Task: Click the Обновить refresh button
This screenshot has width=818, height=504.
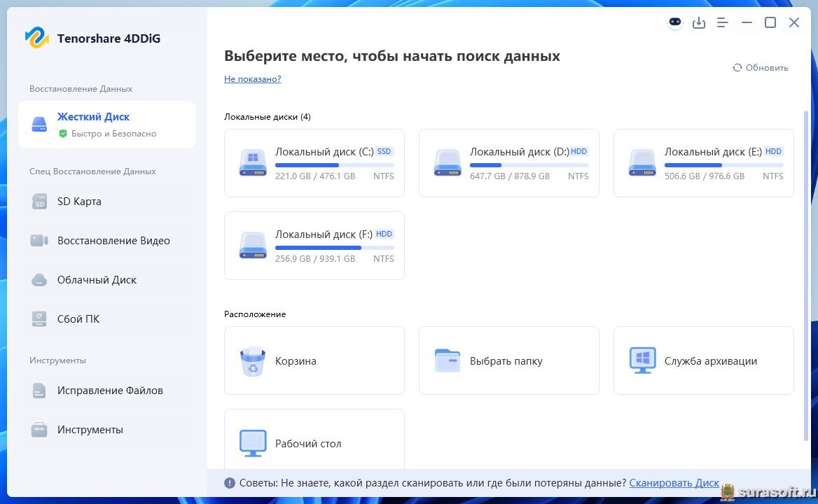Action: point(760,68)
